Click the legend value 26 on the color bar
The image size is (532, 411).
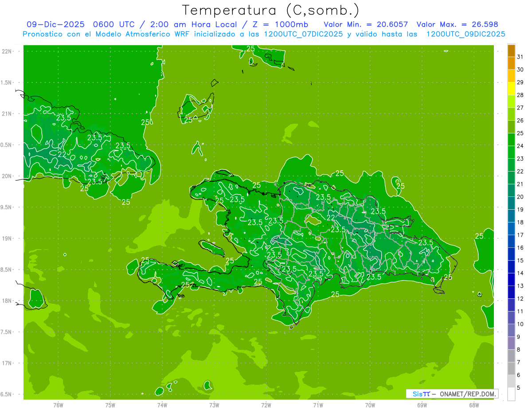click(520, 120)
